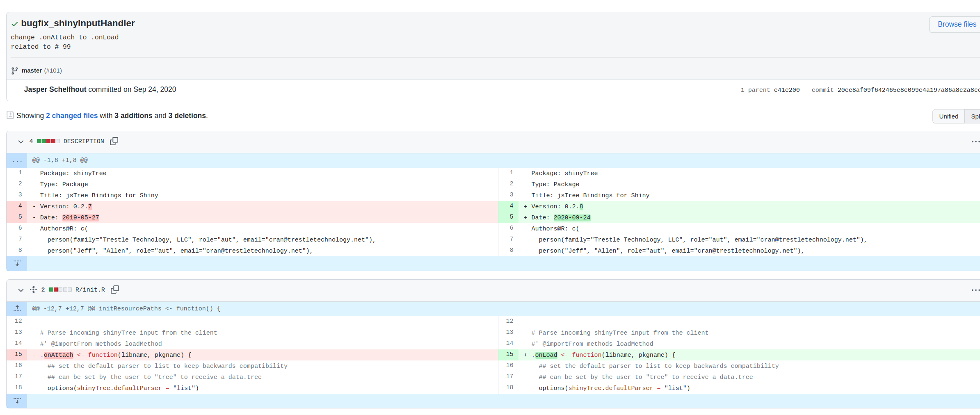Click the diff summary icon before Showing

click(x=11, y=115)
